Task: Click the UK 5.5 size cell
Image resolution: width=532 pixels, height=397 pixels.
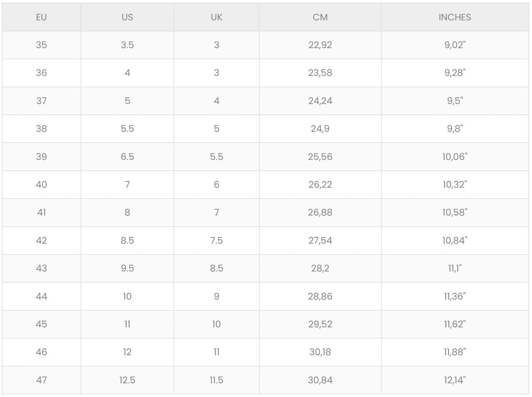Action: (217, 157)
